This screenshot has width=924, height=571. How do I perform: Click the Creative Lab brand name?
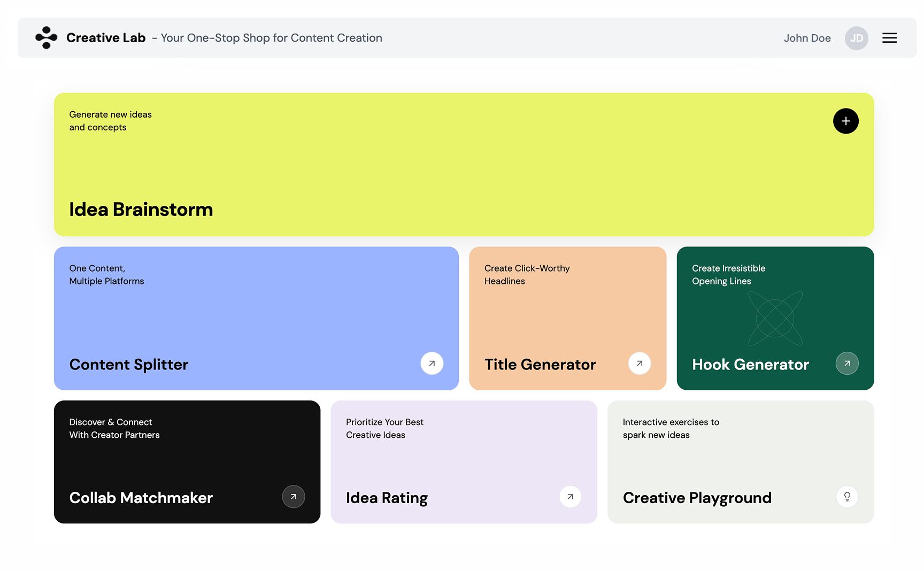click(106, 38)
